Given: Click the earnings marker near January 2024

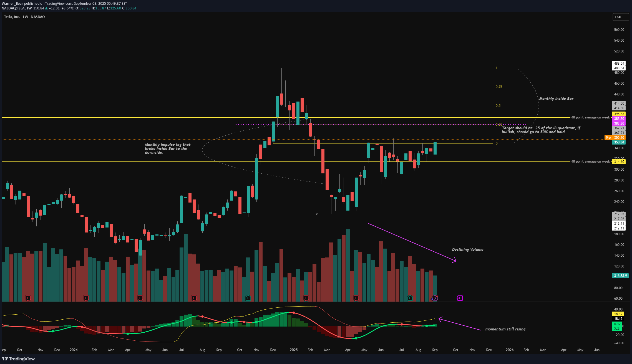Looking at the screenshot, I should click(x=86, y=298).
